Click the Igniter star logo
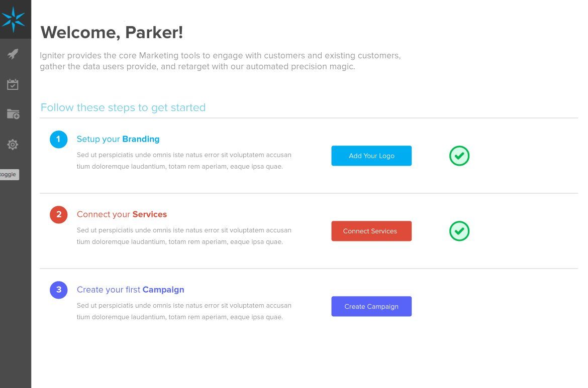Screen dimensions: 588x388 coord(13,19)
